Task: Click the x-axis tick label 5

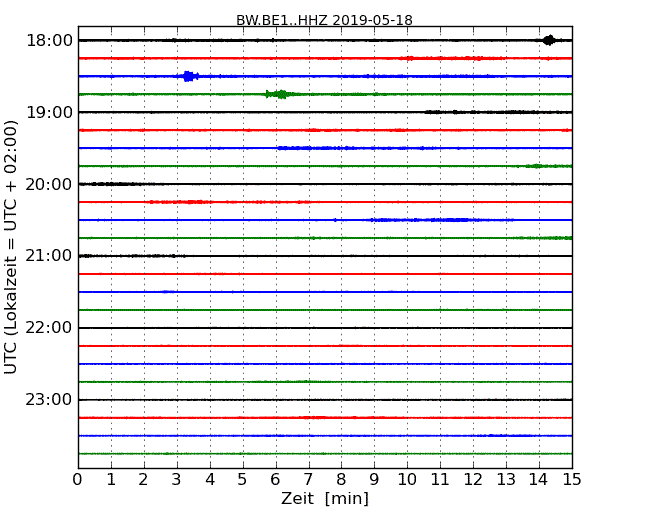Action: [x=243, y=480]
